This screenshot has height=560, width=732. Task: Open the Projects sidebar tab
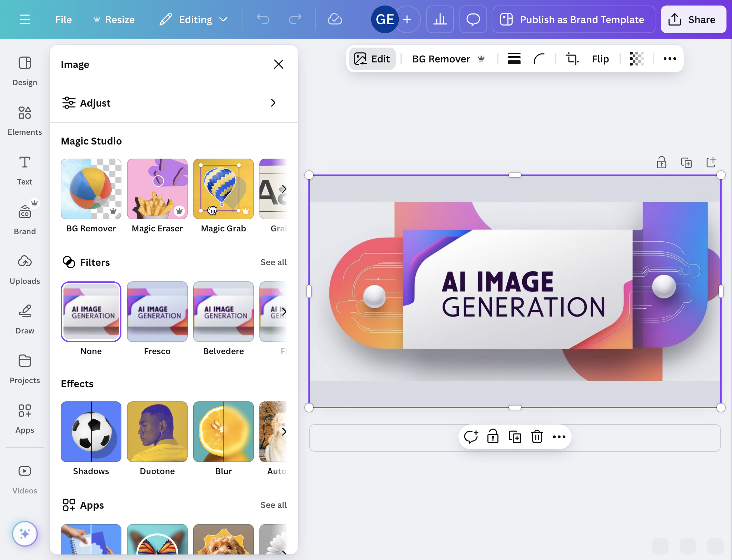point(25,369)
